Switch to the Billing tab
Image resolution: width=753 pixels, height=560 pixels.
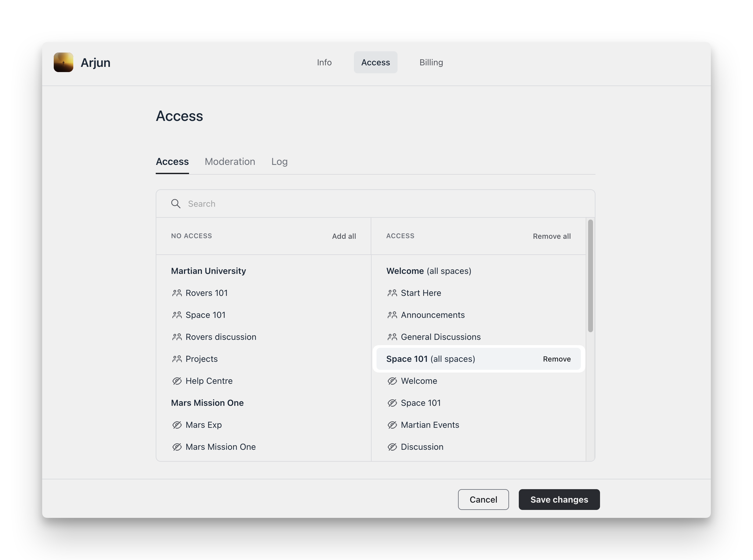pyautogui.click(x=431, y=62)
